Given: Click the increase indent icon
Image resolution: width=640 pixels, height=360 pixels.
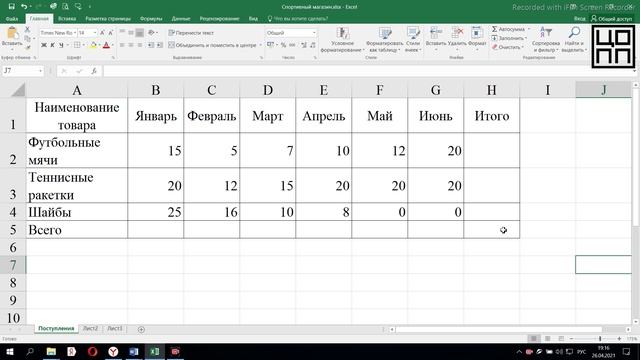Looking at the screenshot, I should pyautogui.click(x=160, y=45).
